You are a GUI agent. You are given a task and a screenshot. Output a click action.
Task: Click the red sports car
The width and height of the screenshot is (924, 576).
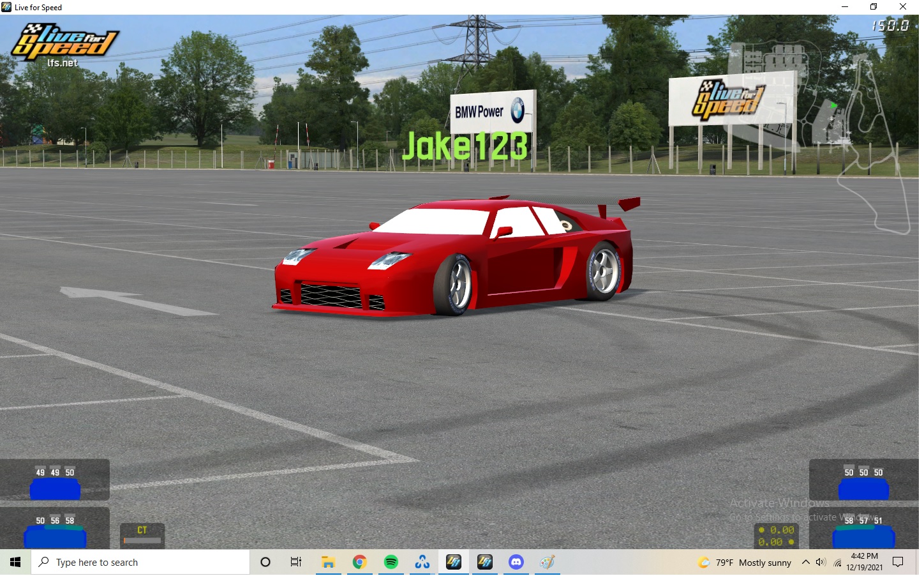tap(454, 257)
